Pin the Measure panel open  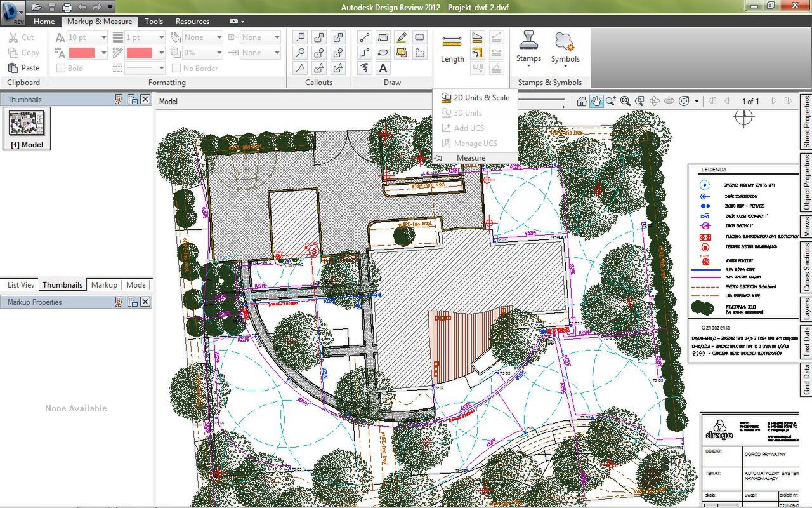(x=438, y=158)
